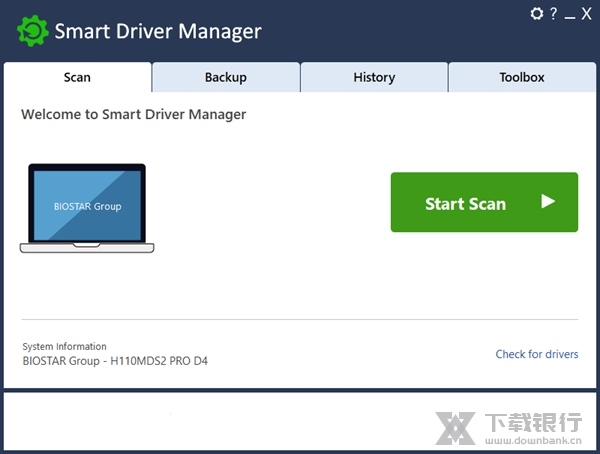Switch to the Scan tab
The image size is (600, 454).
[x=77, y=77]
